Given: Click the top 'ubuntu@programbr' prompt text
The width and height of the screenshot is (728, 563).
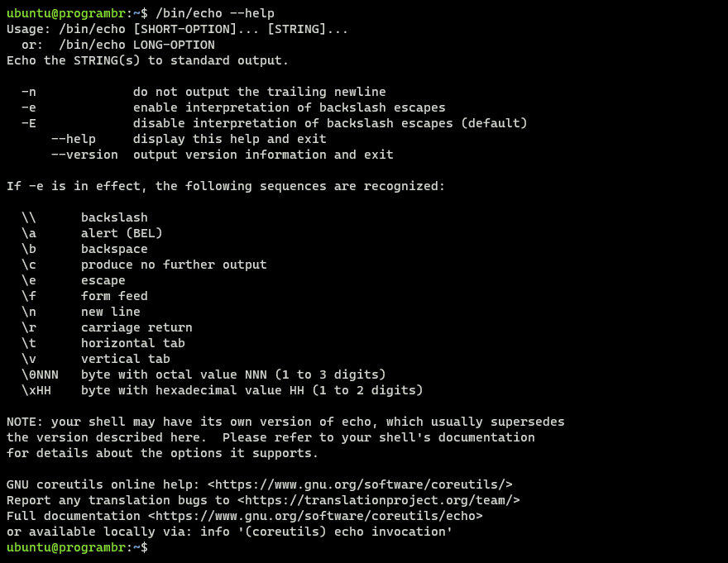Looking at the screenshot, I should 66,13.
